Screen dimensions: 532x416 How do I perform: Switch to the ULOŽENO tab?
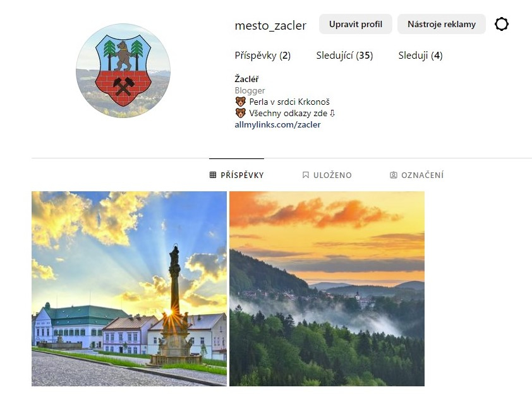pos(327,175)
